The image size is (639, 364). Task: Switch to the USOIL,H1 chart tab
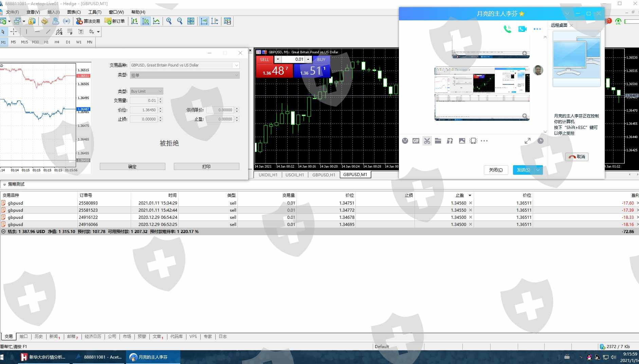click(294, 175)
